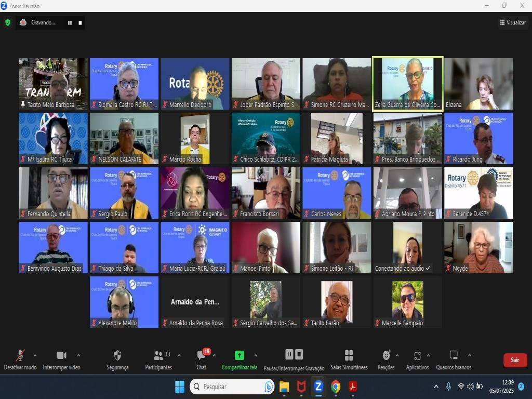Stop recording in the top Gravando indicator
Viewport: 532px width, 399px height.
pos(80,23)
